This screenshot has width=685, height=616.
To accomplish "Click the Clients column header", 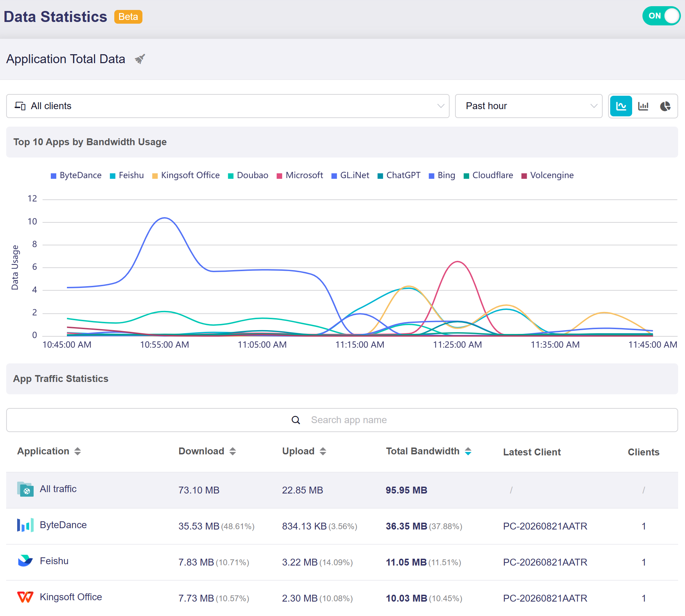I will (643, 452).
